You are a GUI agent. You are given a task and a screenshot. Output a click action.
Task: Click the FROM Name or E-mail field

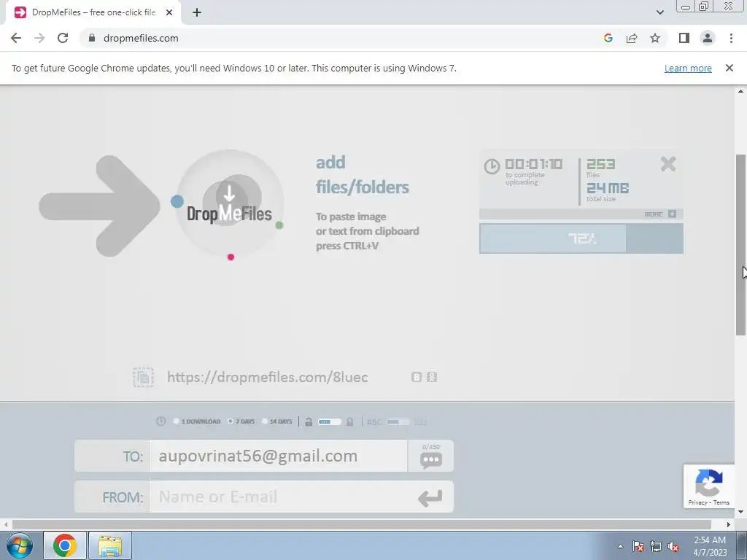pos(278,497)
